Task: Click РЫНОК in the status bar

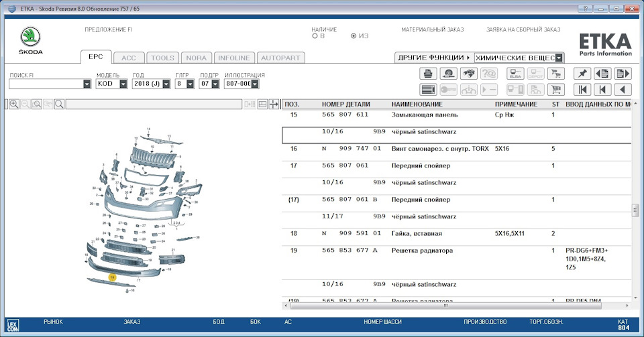Action: pos(54,322)
